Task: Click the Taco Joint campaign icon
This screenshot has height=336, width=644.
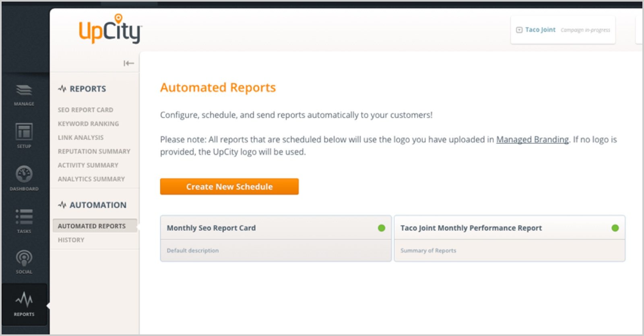Action: [x=518, y=29]
